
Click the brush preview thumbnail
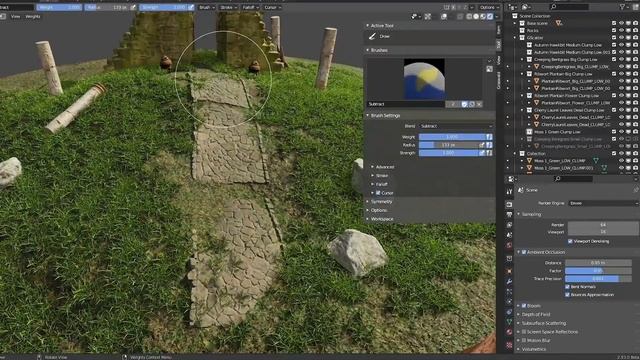tap(424, 79)
